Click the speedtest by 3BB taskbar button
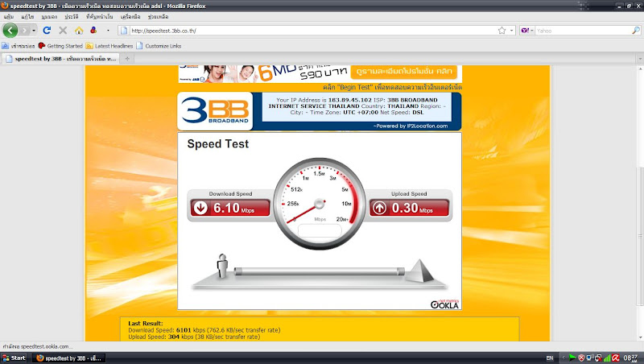The image size is (644, 364). click(68, 358)
